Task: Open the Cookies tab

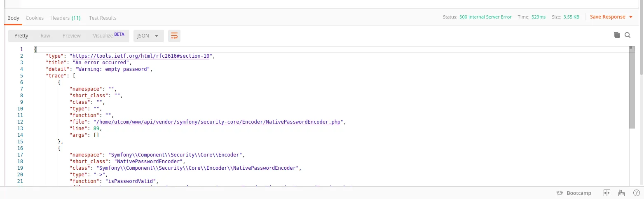Action: (35, 18)
